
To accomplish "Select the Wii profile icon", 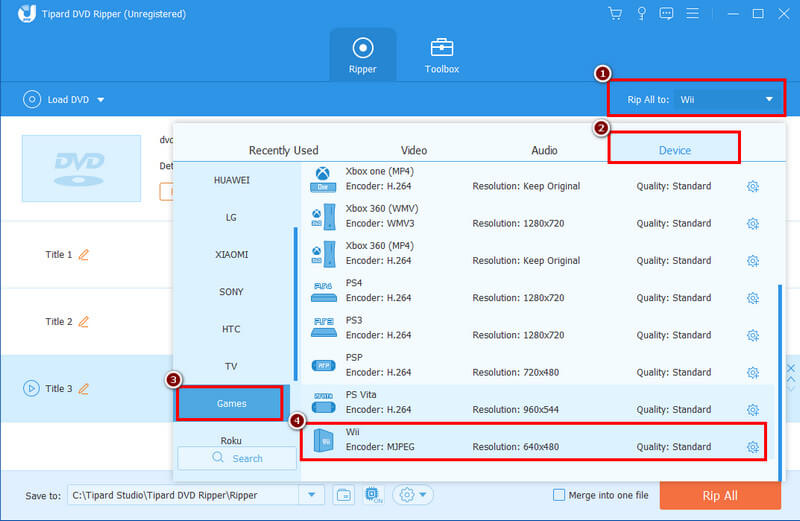I will tap(323, 440).
